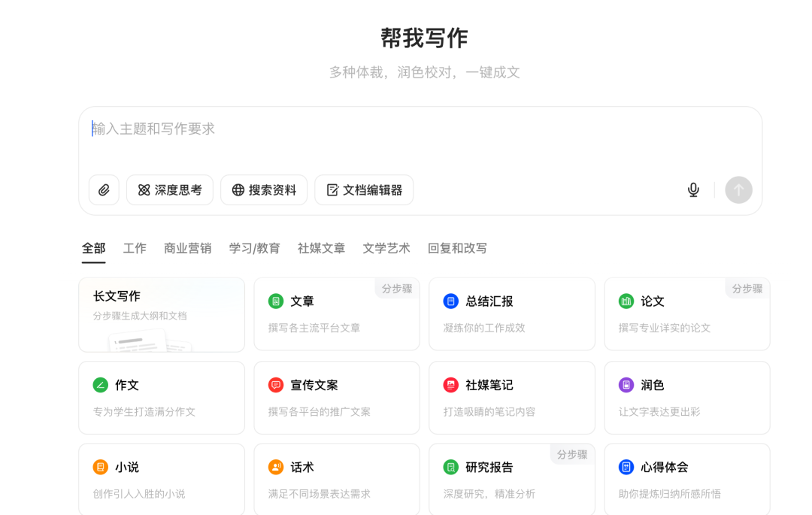Click the text 打造吸睛的笔记内容
This screenshot has height=515, width=812.
click(x=489, y=412)
